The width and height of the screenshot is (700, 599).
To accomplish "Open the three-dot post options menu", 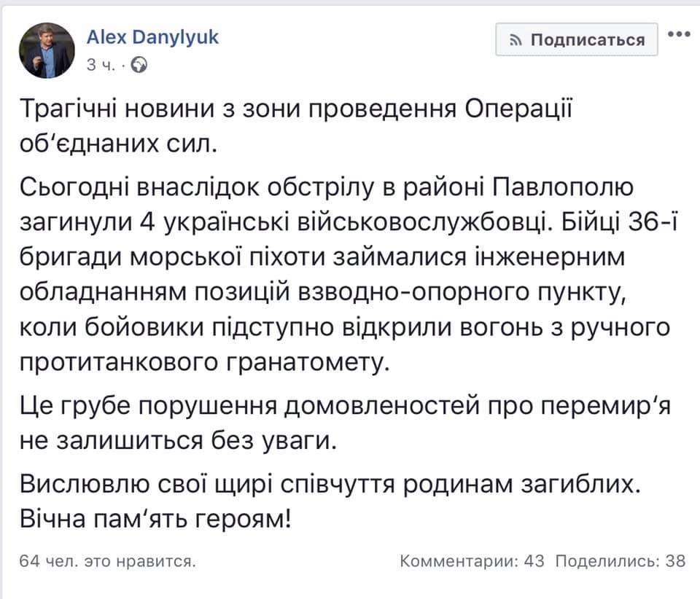I will click(679, 35).
